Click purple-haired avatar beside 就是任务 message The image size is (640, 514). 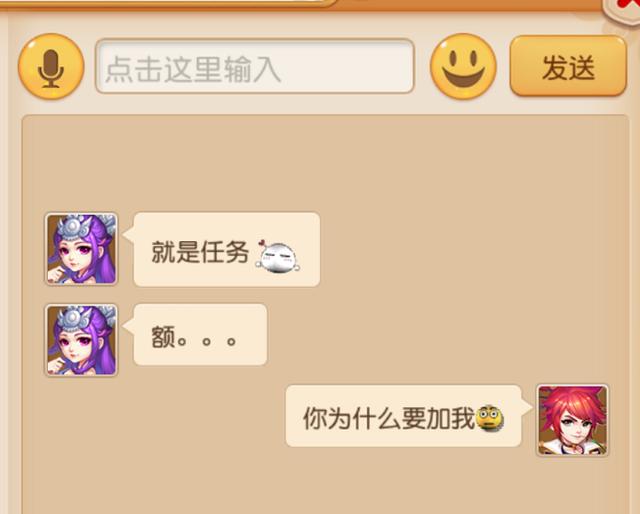(x=81, y=249)
